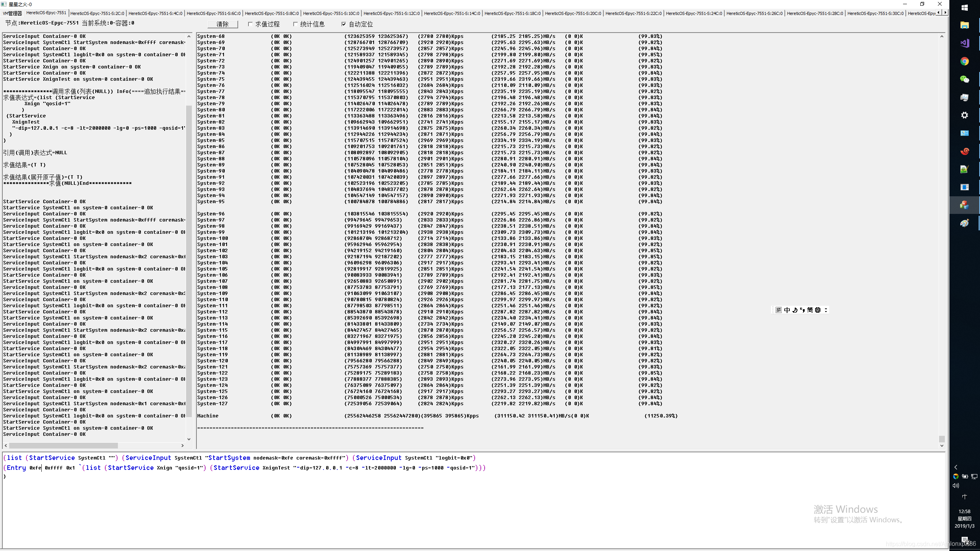Image resolution: width=980 pixels, height=551 pixels.
Task: Open IME settings gear icon
Action: [x=818, y=310]
